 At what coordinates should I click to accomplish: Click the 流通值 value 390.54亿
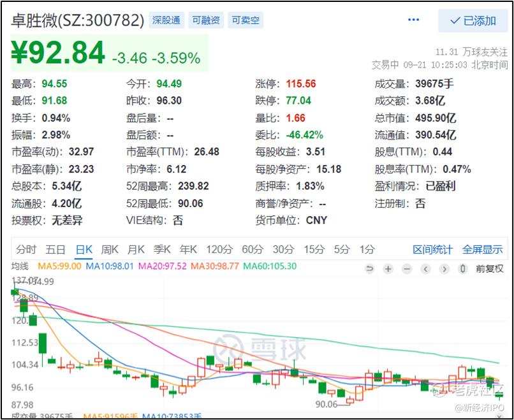(x=436, y=134)
